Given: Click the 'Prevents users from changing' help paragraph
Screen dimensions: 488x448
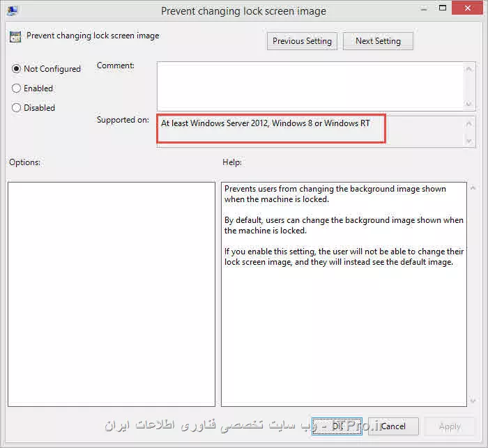Looking at the screenshot, I should (335, 194).
